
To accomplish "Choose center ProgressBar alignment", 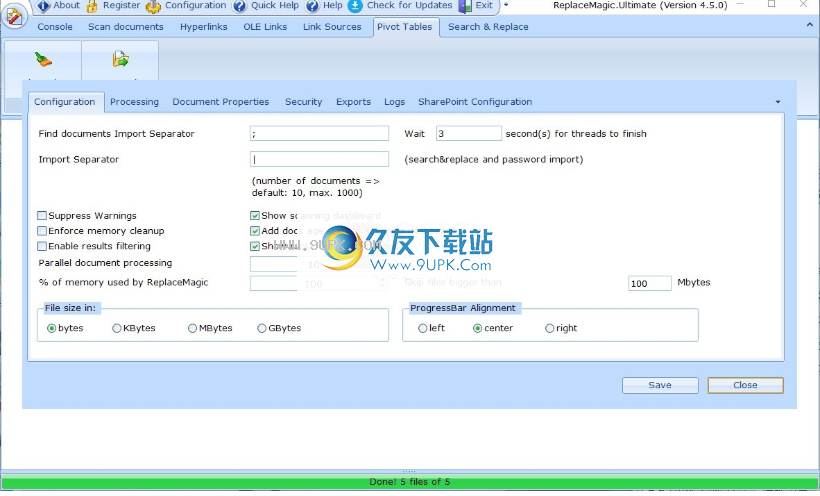I will point(477,329).
